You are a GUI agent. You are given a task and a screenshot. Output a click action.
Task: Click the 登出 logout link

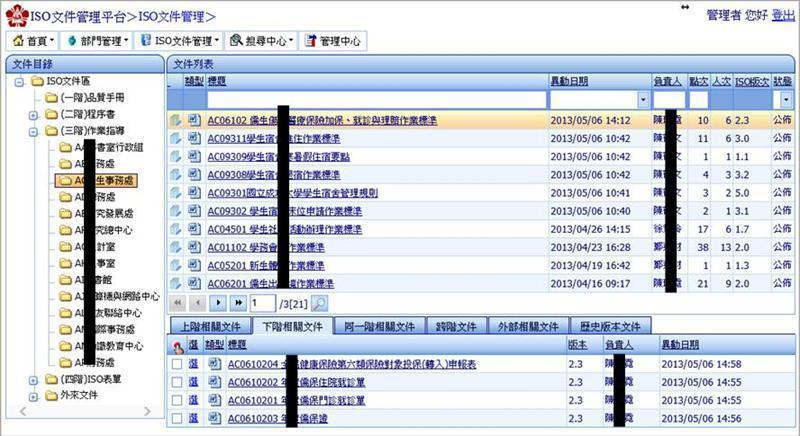pos(783,15)
